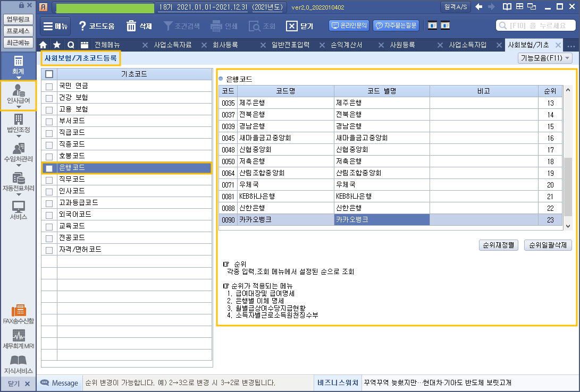Check the 외국어코드 checkbox
Screen dimensions: 580x392
tap(49, 215)
